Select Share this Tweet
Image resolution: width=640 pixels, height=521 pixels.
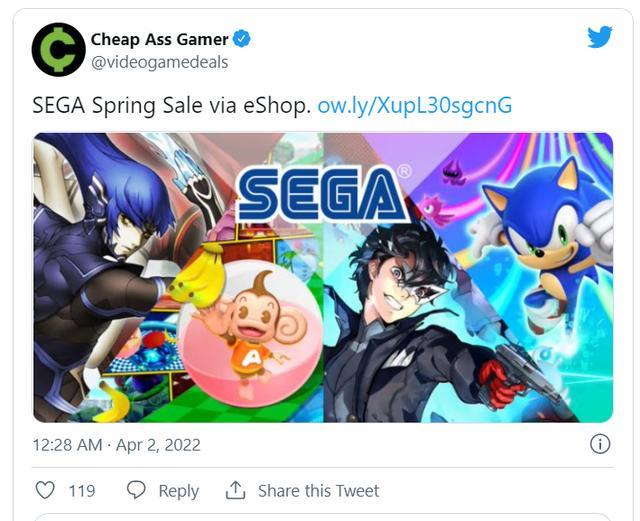(x=318, y=490)
